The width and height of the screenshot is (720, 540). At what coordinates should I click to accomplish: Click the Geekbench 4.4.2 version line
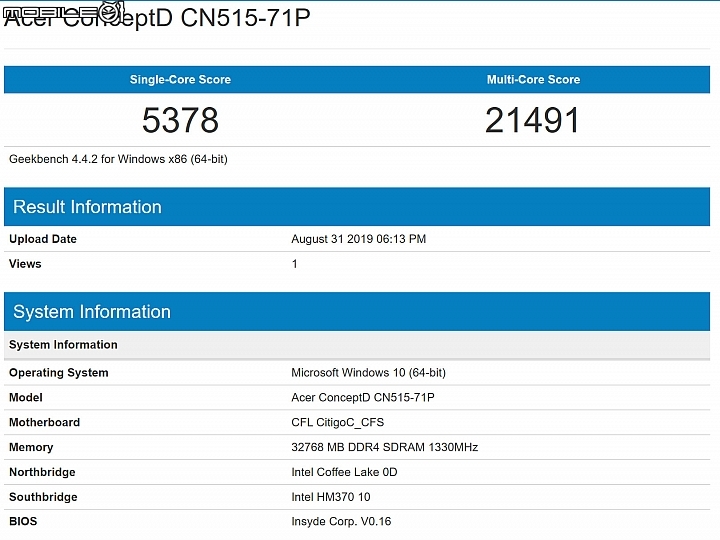(118, 159)
